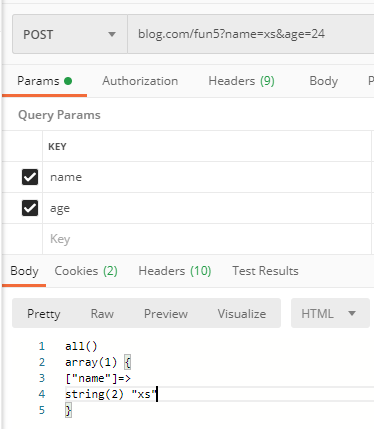Open the request Headers (9) tab
Viewport: 374px width, 429px height.
pyautogui.click(x=241, y=81)
